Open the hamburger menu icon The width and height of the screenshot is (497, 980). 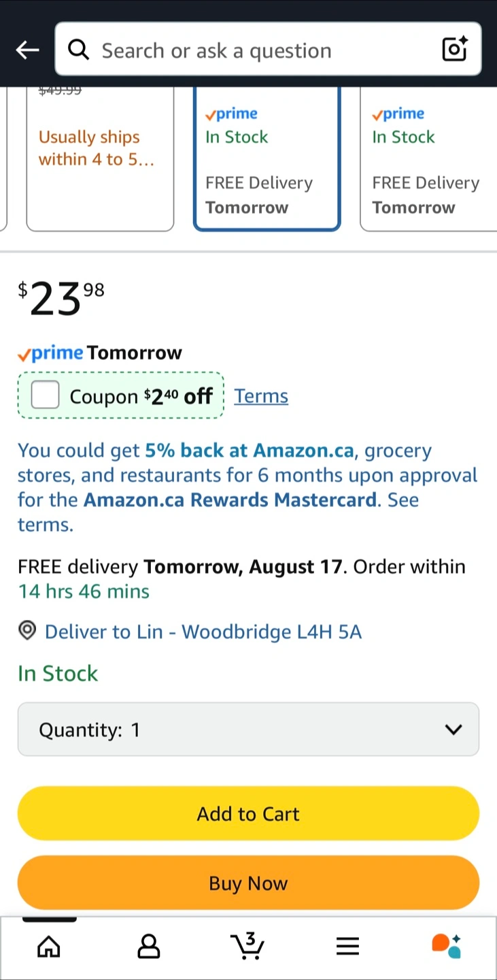347,946
